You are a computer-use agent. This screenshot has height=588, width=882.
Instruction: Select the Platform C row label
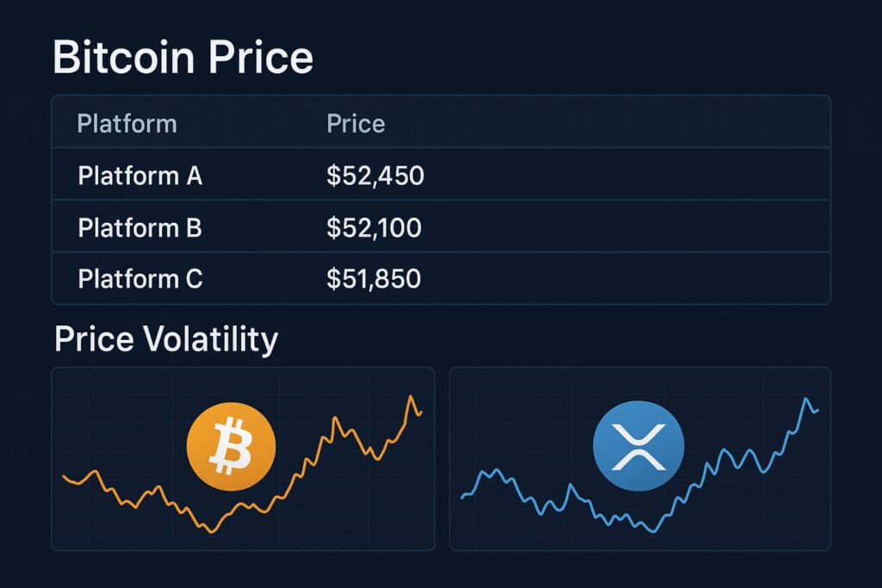[140, 279]
